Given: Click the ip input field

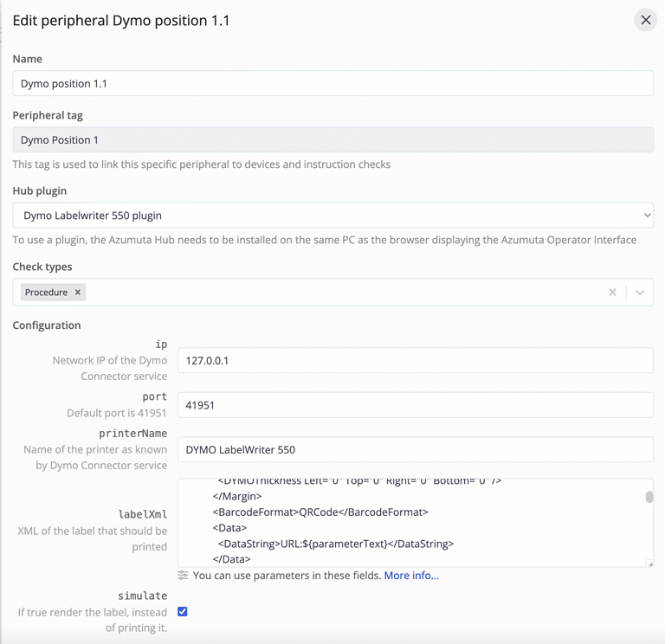Looking at the screenshot, I should click(x=416, y=360).
